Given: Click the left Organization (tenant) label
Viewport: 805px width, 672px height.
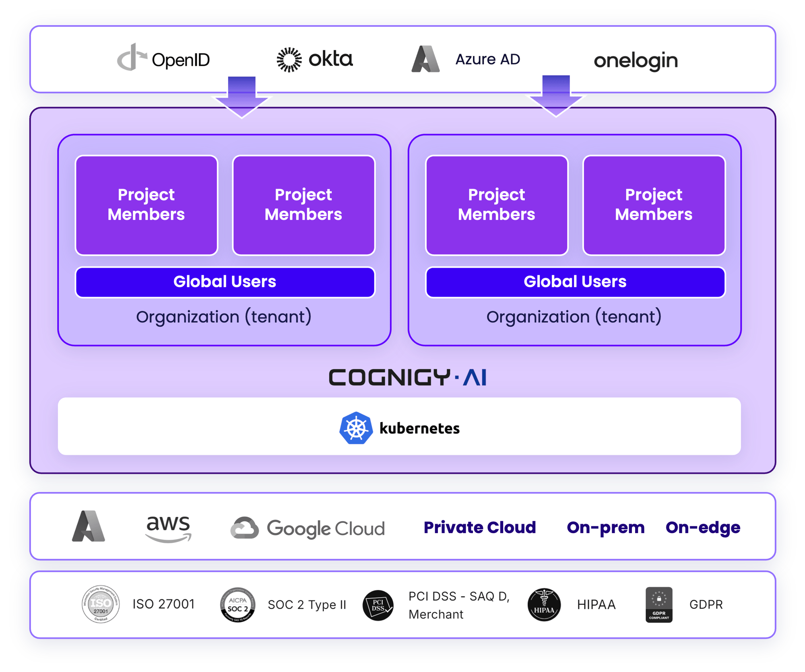Looking at the screenshot, I should point(224,317).
